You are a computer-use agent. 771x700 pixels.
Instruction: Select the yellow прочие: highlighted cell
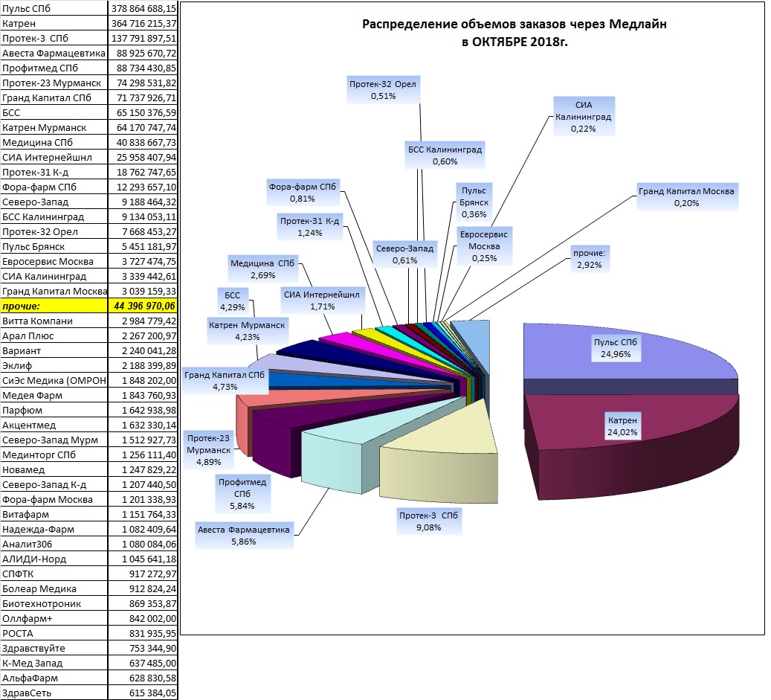[54, 306]
